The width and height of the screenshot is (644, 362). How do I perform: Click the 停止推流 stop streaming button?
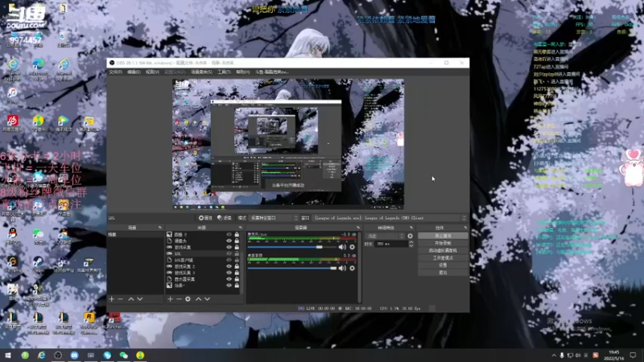(443, 236)
